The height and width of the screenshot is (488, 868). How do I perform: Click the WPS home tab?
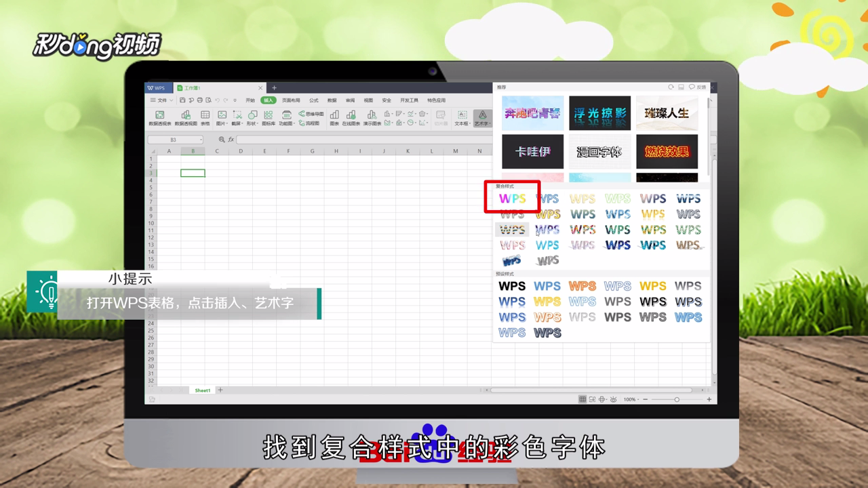(159, 88)
